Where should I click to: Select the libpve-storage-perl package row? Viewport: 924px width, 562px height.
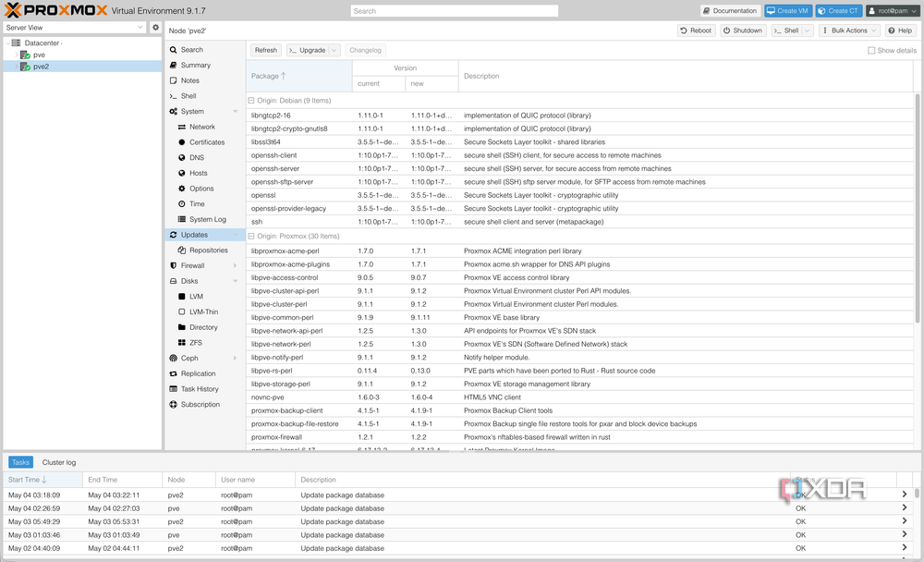(580, 384)
